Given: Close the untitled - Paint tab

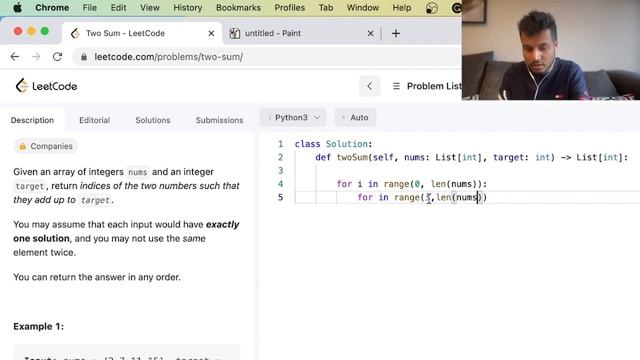Looking at the screenshot, I should click(x=370, y=33).
